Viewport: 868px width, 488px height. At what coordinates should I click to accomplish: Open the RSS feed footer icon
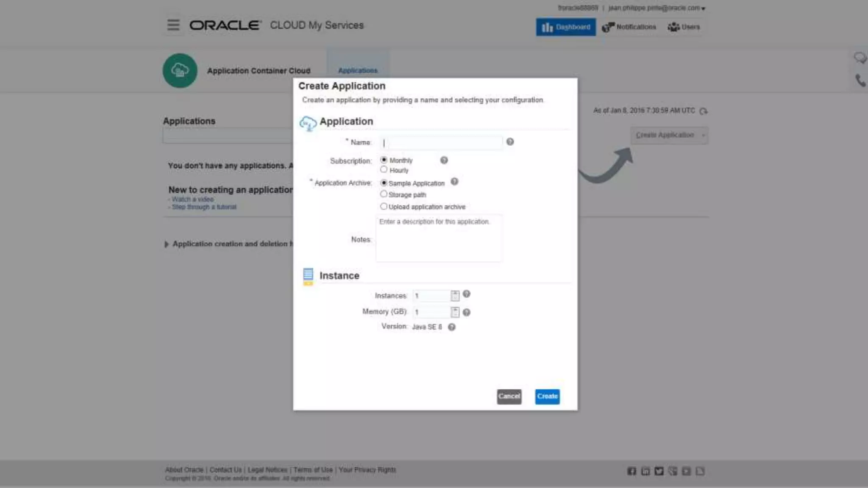[700, 471]
